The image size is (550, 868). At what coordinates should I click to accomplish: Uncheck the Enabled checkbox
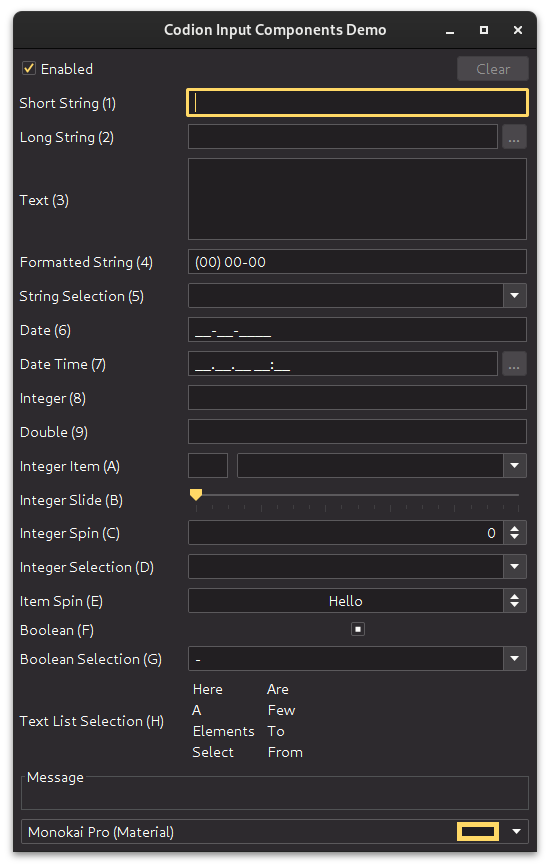[x=29, y=69]
